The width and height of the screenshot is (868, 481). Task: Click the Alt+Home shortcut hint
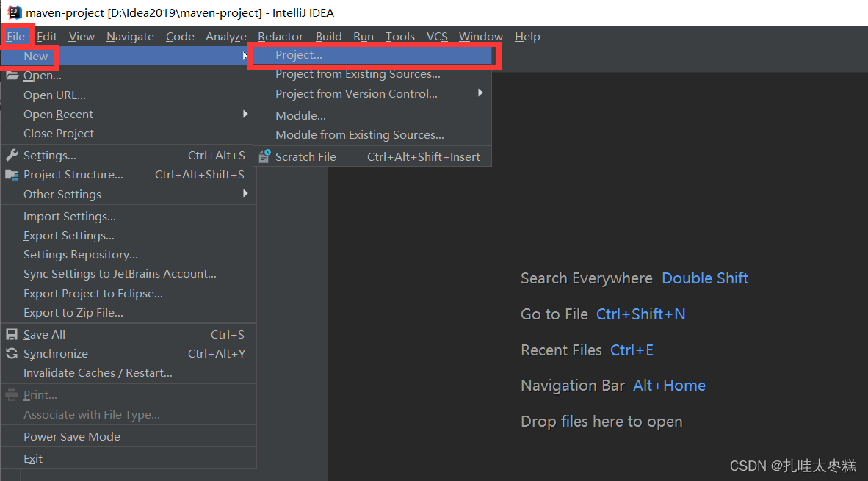(x=669, y=386)
